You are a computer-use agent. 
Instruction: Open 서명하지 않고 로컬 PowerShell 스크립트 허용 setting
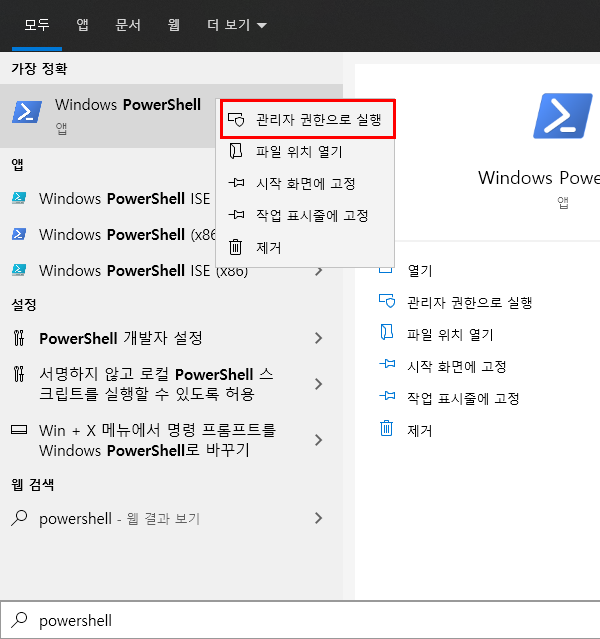click(x=171, y=384)
